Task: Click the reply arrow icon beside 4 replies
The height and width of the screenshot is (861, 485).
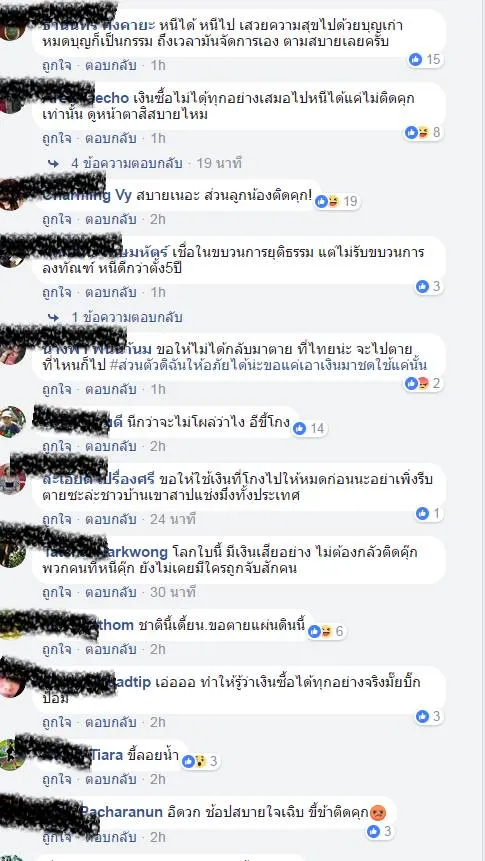Action: coord(53,163)
